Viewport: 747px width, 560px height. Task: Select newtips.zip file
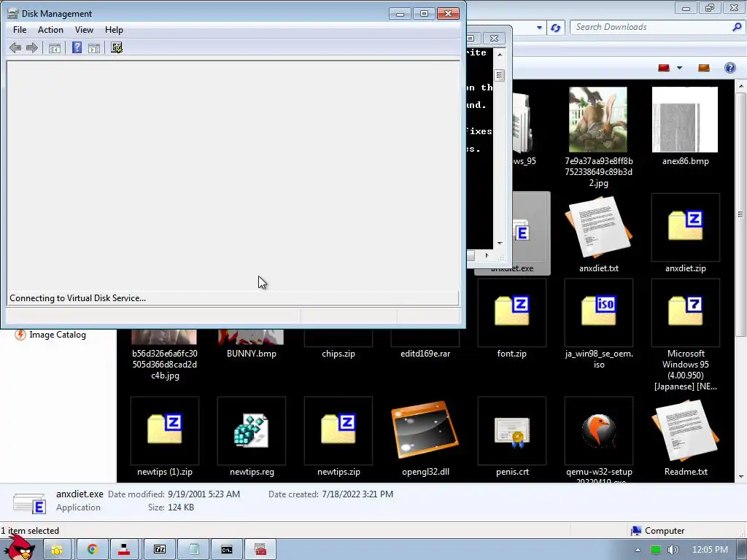tap(338, 437)
